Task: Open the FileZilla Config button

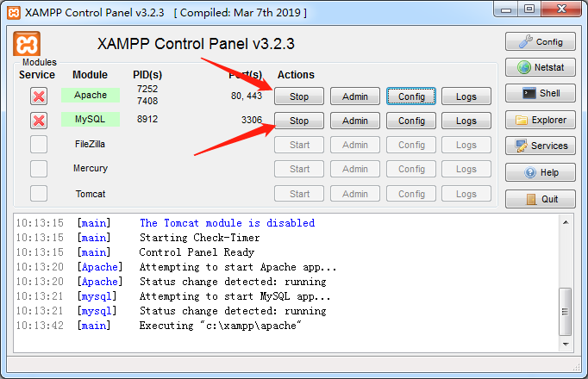Action: pyautogui.click(x=411, y=145)
